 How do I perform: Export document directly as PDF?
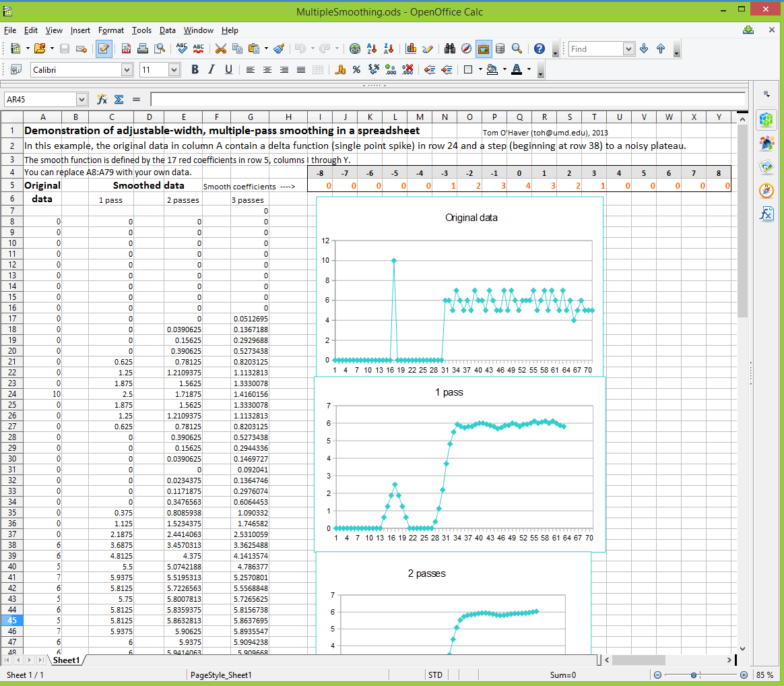(x=126, y=49)
